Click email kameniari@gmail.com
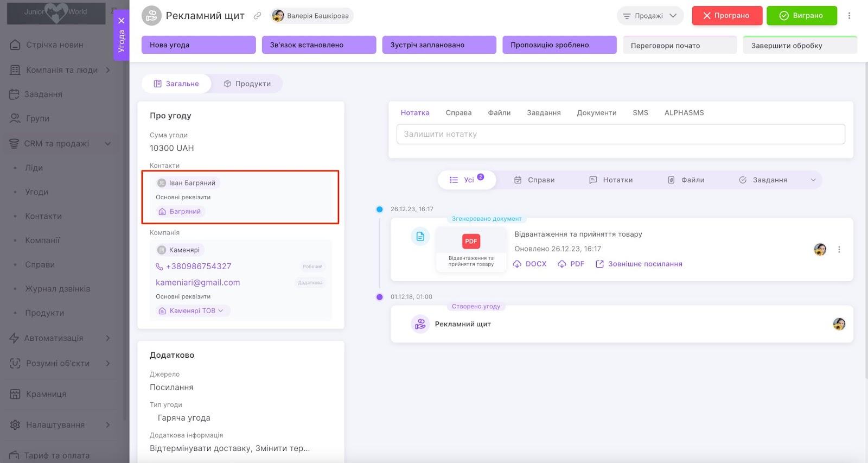The height and width of the screenshot is (463, 868). 197,282
